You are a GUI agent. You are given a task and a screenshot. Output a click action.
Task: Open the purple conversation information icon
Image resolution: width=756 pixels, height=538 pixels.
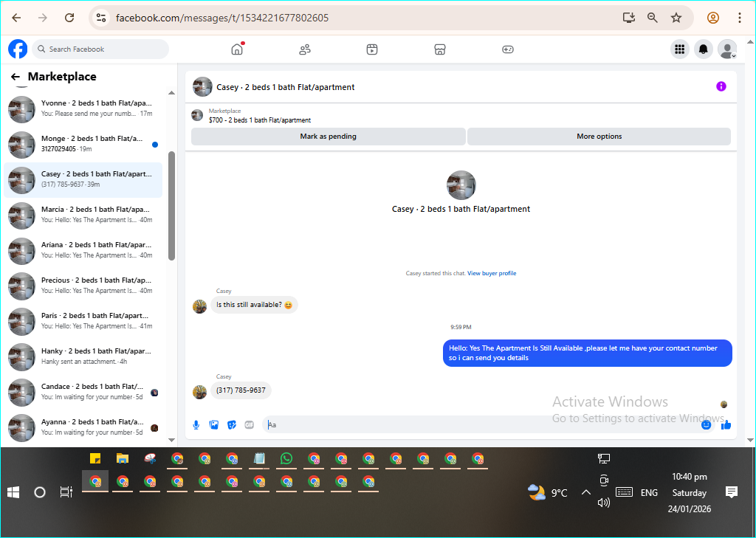721,86
